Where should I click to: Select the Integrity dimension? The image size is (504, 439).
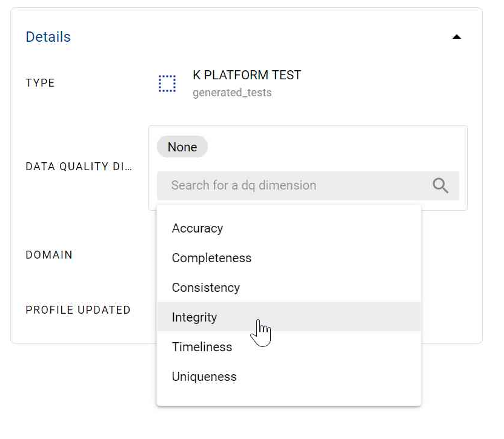[194, 317]
